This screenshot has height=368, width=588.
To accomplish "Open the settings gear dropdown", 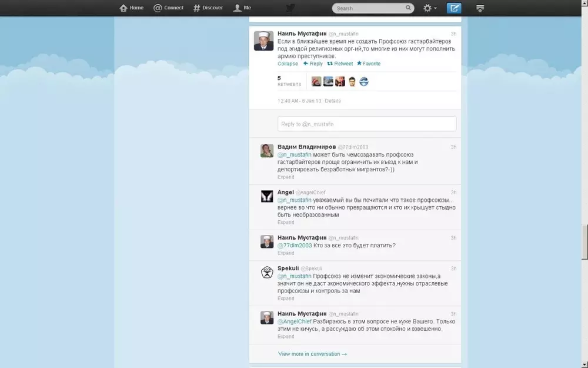I will [429, 8].
